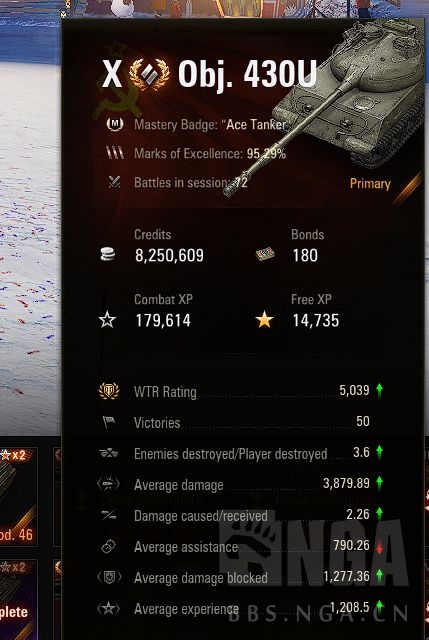This screenshot has height=640, width=429.
Task: Click the Average experience star icon
Action: 109,609
